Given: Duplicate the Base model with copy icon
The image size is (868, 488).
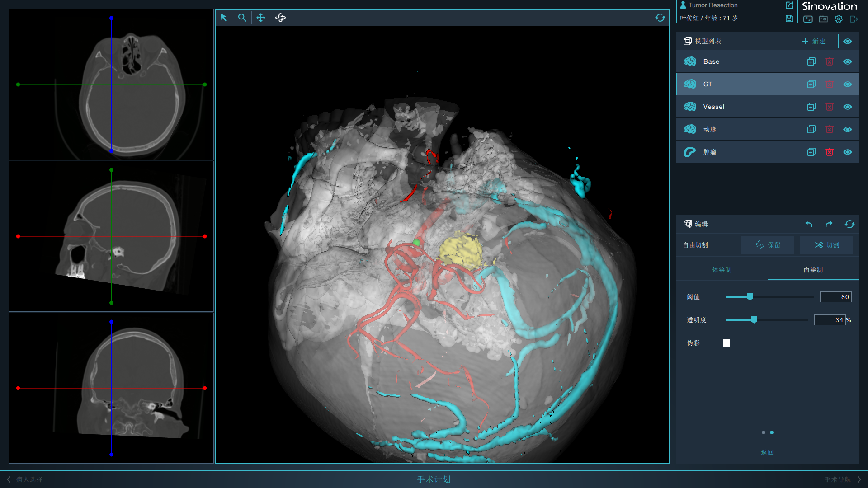Looking at the screenshot, I should [811, 61].
